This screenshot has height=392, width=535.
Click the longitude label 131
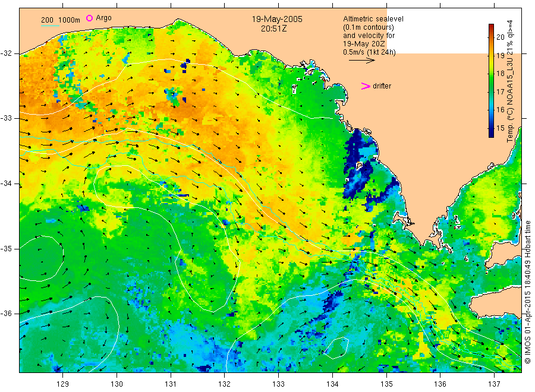click(171, 384)
